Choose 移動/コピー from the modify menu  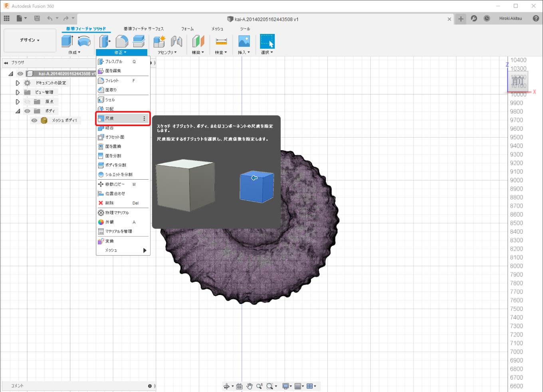115,184
